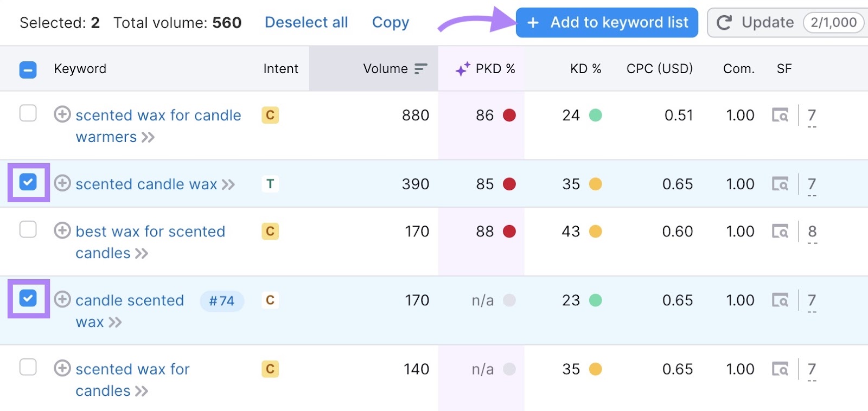Screen dimensions: 868x411
Task: Click plus icon beside scented wax for candles
Action: point(62,368)
